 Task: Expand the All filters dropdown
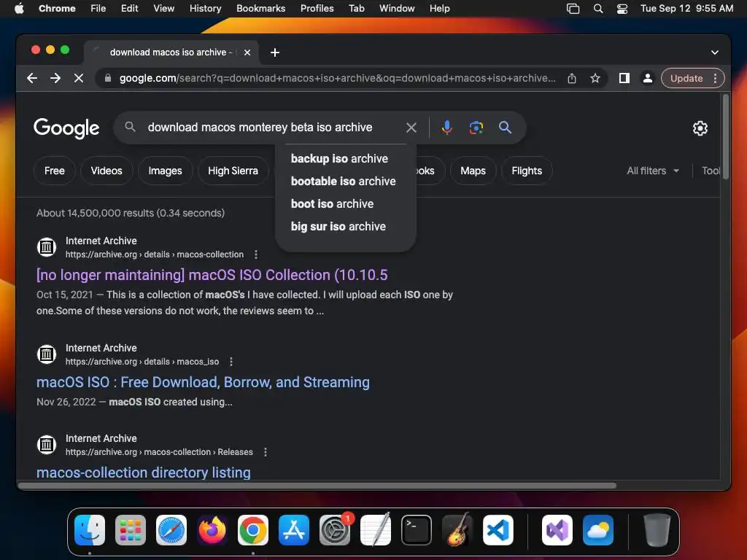click(x=653, y=171)
